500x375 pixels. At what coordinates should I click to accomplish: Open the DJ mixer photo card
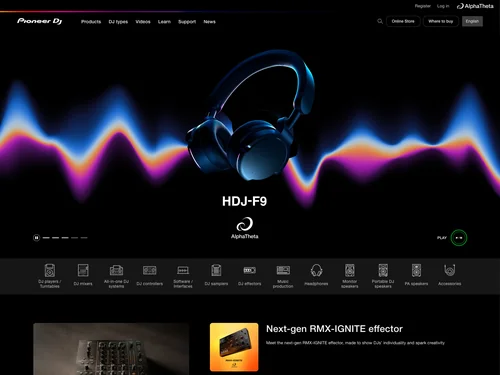(x=111, y=349)
